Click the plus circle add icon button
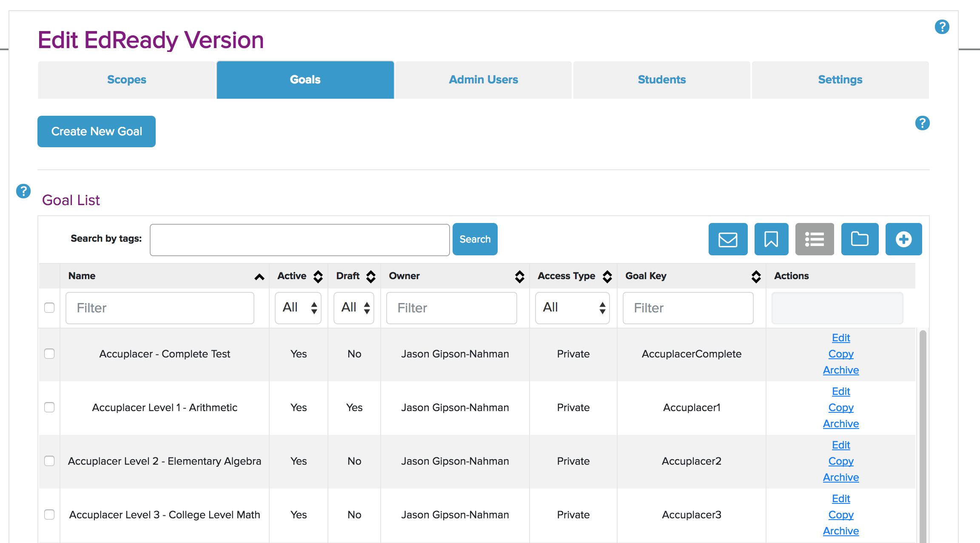The image size is (980, 543). point(903,239)
